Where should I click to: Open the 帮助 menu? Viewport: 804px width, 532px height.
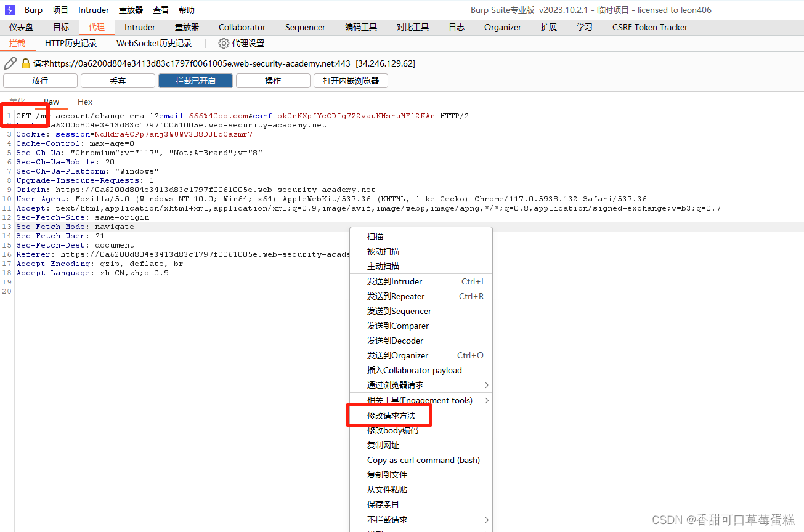coord(187,10)
